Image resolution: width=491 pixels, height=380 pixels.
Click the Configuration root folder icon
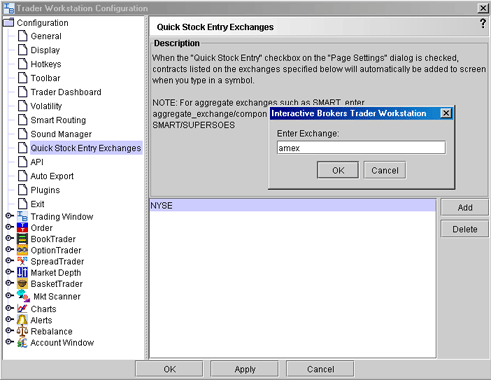(x=8, y=22)
